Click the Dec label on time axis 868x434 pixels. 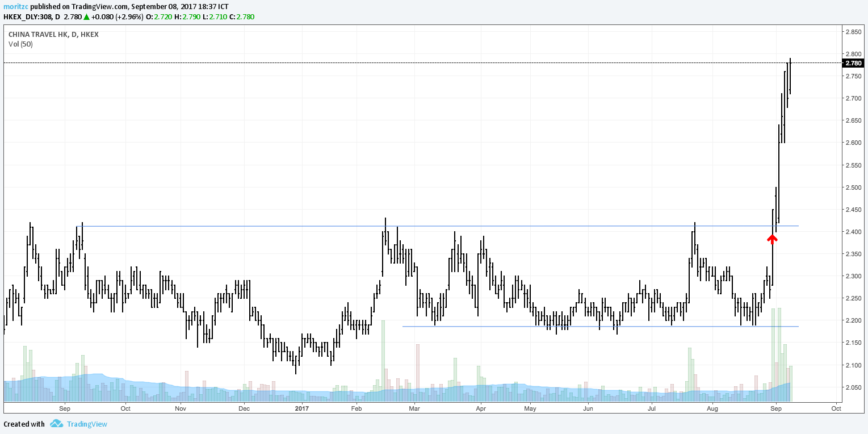244,408
